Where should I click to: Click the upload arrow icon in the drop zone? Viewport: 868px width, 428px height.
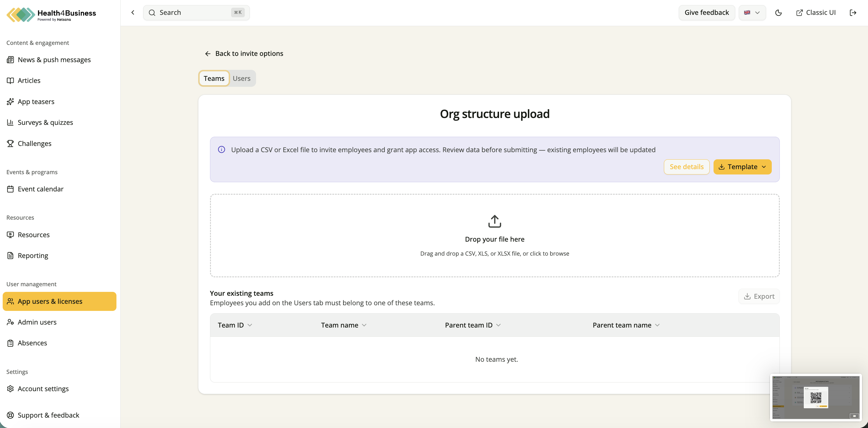(495, 221)
